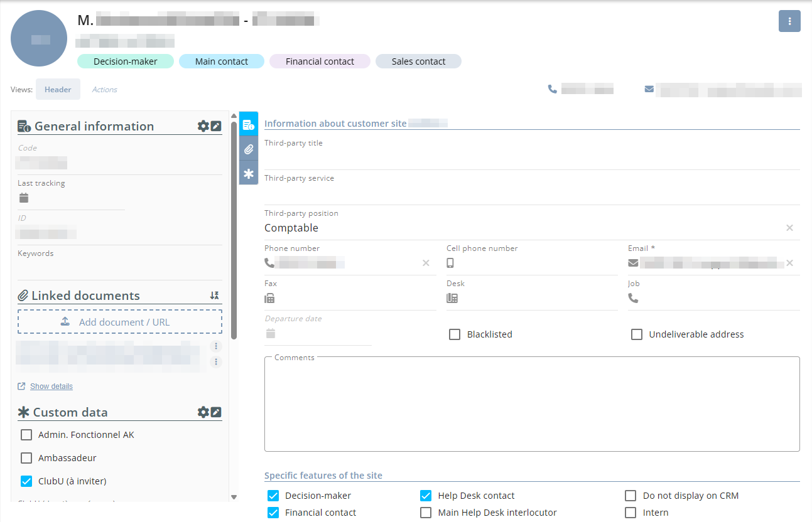812x522 pixels.
Task: Edit General information with pencil icon
Action: point(216,126)
